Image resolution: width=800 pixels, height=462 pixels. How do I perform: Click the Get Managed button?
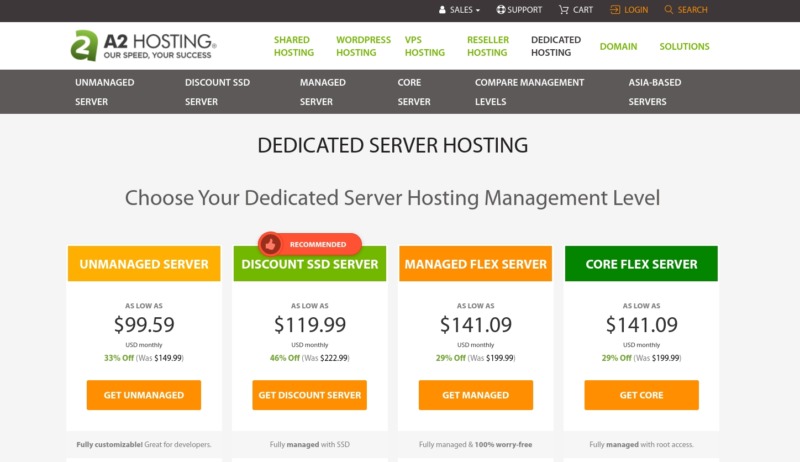point(475,395)
